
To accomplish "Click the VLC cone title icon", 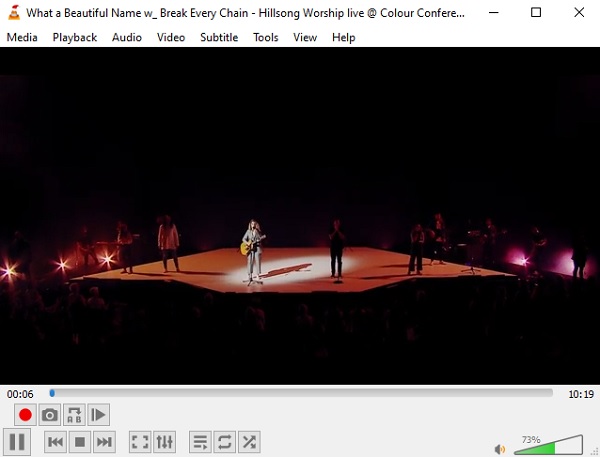I will click(14, 13).
